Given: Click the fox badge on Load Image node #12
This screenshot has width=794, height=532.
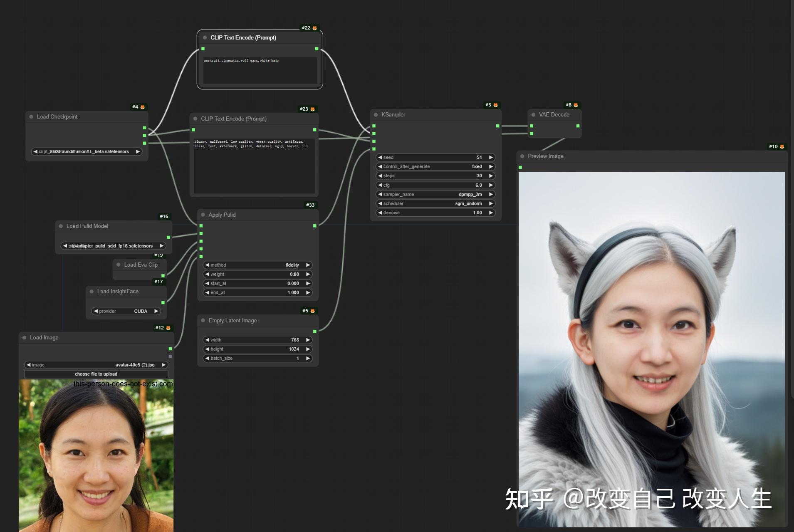Looking at the screenshot, I should 168,328.
